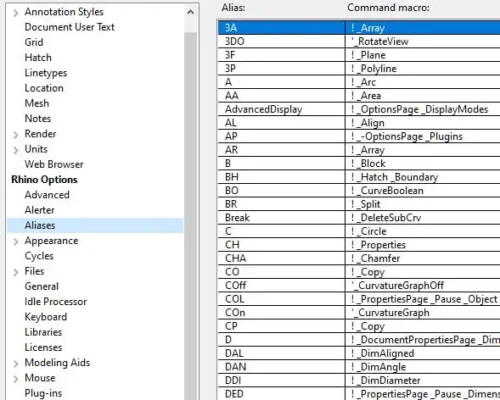The height and width of the screenshot is (400, 500).
Task: Select the Grid options page
Action: [34, 42]
